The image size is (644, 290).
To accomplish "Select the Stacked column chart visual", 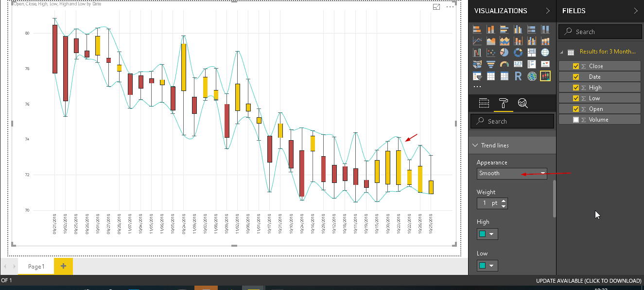I will [x=491, y=30].
